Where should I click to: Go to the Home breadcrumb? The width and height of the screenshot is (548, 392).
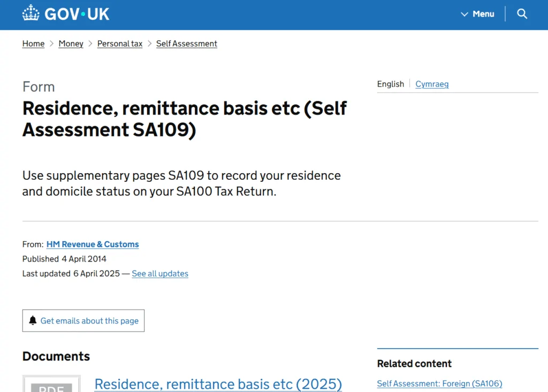click(33, 44)
